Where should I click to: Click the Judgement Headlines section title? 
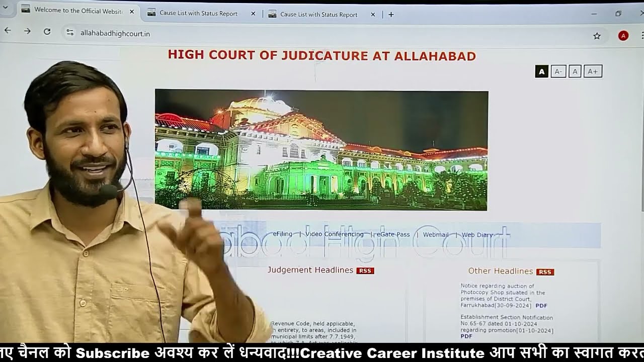pyautogui.click(x=310, y=270)
